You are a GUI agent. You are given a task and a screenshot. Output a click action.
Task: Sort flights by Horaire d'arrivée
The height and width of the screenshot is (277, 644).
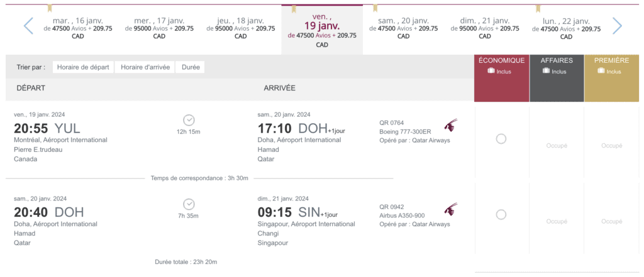click(145, 67)
